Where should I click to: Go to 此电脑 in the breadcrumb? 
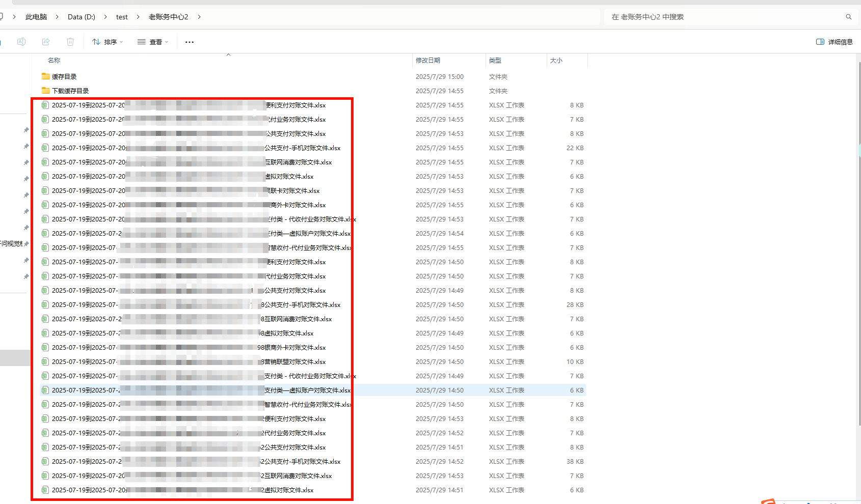tap(36, 17)
